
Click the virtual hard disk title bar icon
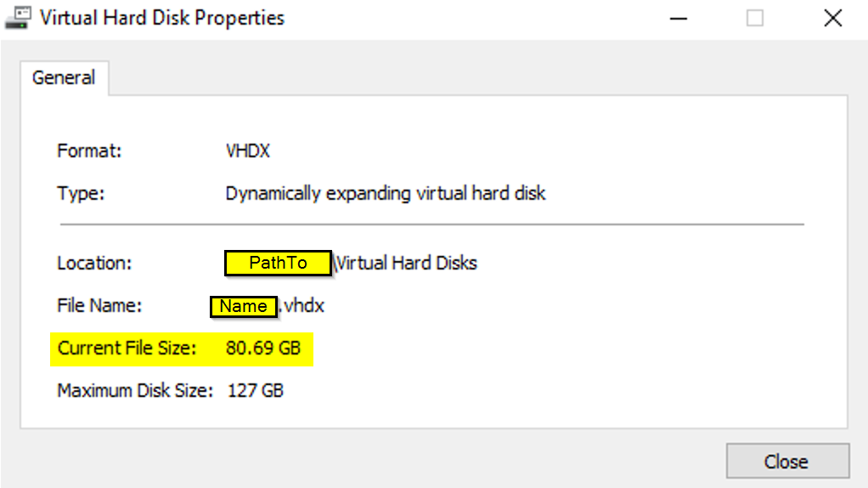[17, 18]
